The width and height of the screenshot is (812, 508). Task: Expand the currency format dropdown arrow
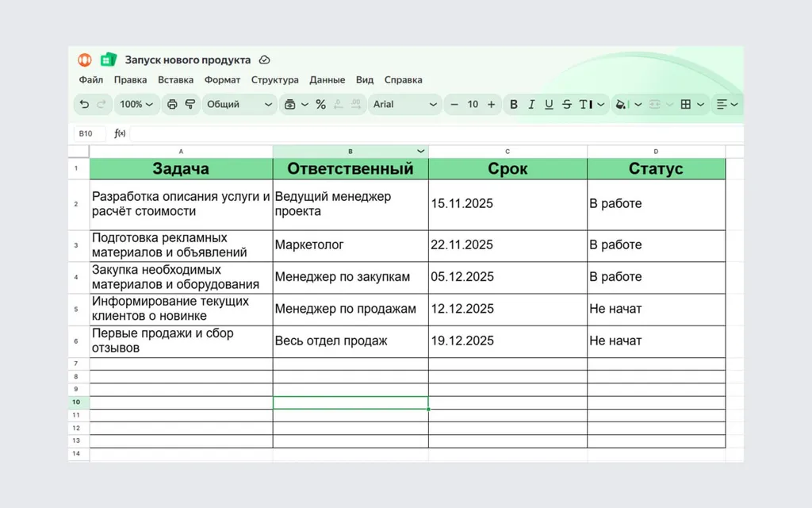304,104
